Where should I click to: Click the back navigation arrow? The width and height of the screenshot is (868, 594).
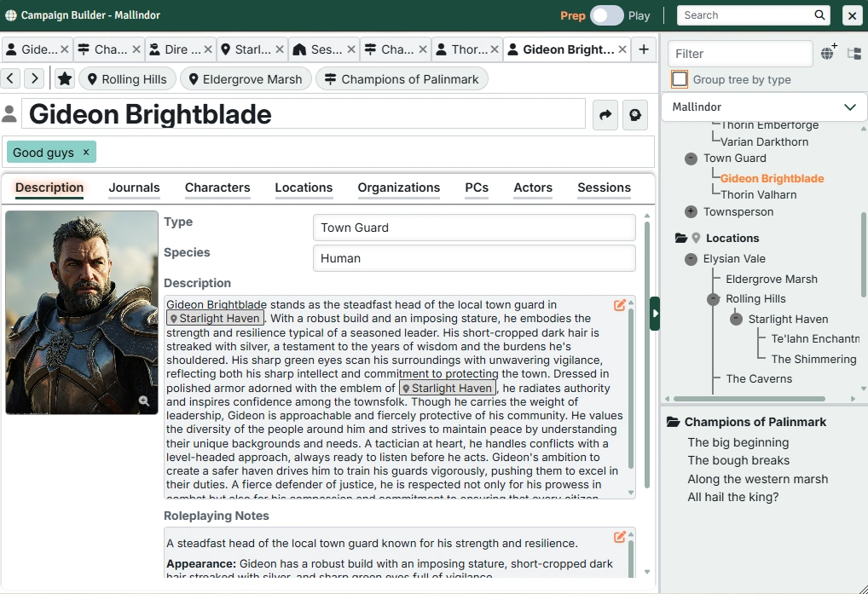pos(10,79)
